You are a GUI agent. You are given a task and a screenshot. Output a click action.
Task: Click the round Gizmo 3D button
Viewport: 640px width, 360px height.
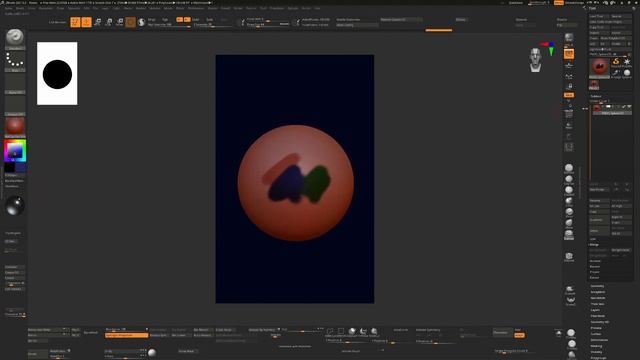coord(130,22)
